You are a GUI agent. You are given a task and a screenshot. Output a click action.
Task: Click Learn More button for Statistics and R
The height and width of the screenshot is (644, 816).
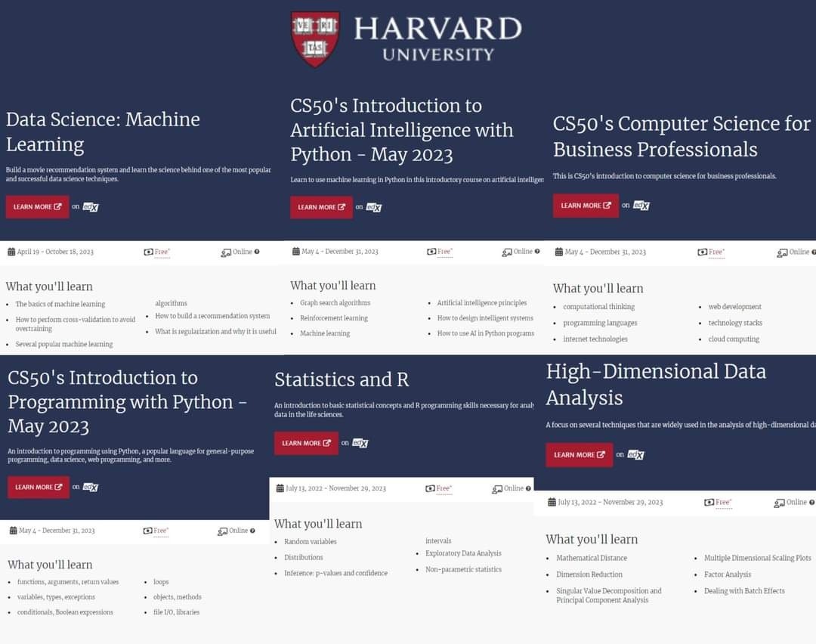point(306,443)
